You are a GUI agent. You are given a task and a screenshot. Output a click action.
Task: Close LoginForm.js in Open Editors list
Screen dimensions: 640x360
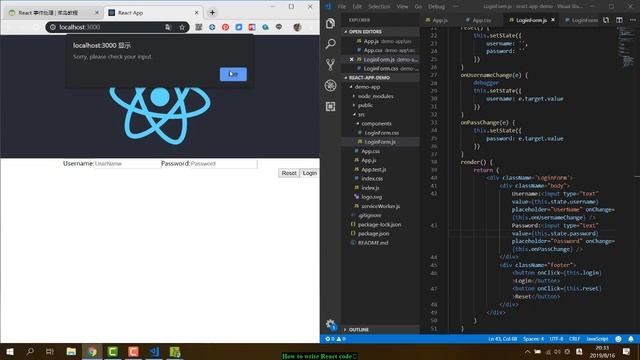(351, 60)
